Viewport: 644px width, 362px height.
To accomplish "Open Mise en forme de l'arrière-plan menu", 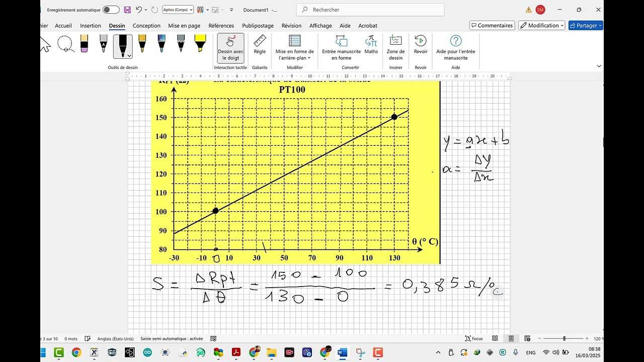I will click(295, 48).
